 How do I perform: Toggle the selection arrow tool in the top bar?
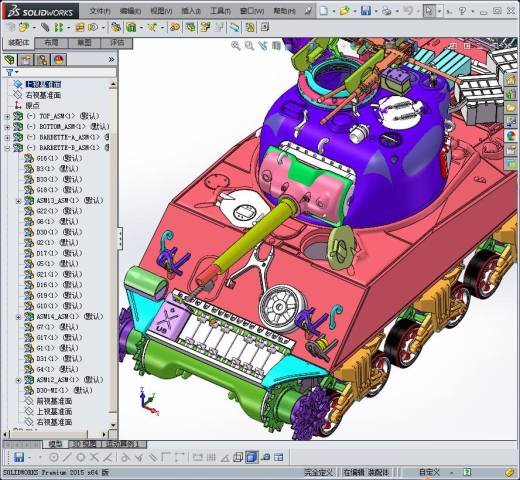(x=429, y=11)
